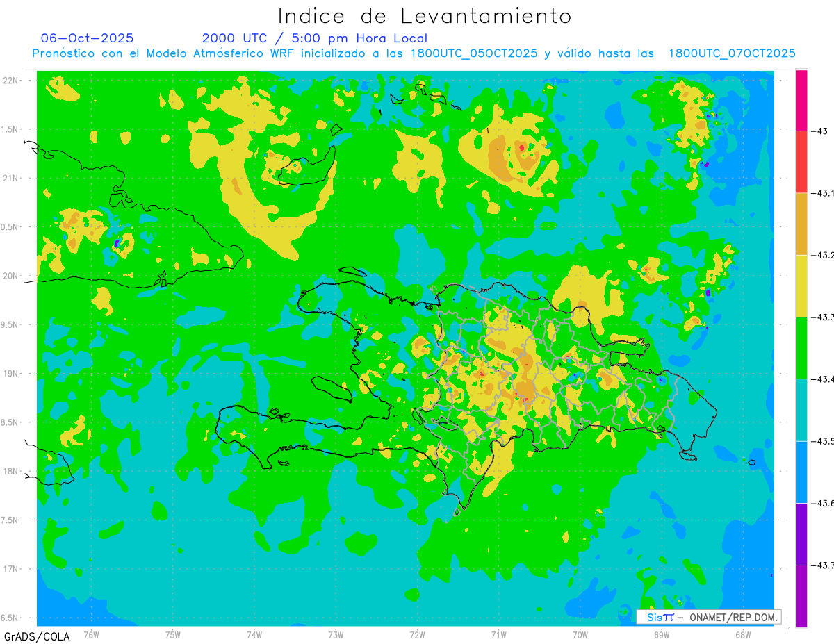Click the GrADS/COLA label
Viewport: 834px width, 644px height.
click(37, 636)
